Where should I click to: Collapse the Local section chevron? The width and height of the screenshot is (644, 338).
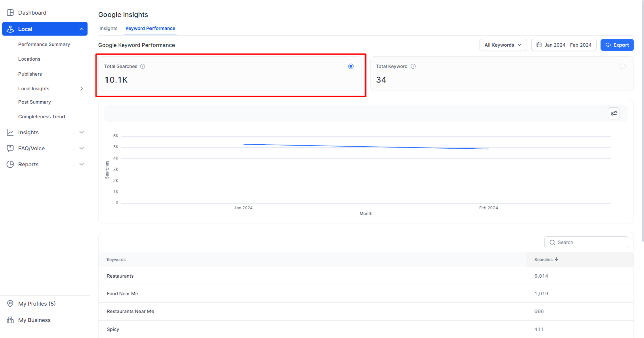(81, 29)
